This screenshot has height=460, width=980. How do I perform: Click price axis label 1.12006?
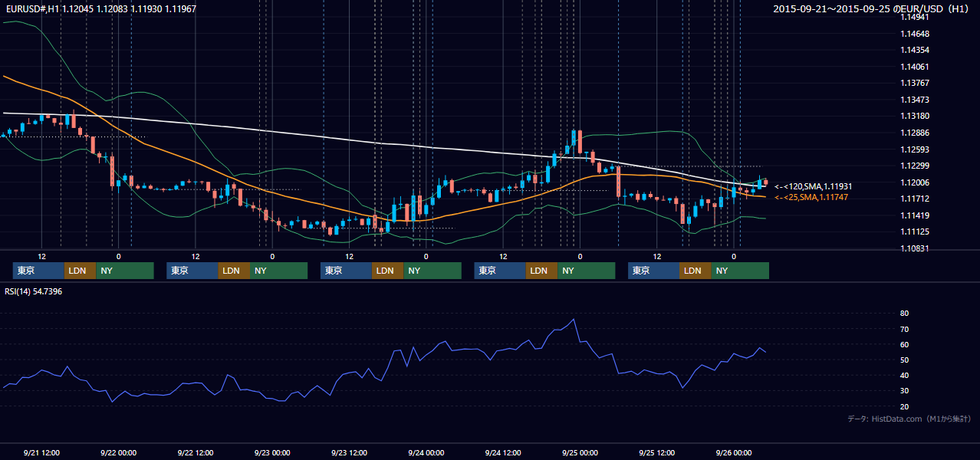915,182
